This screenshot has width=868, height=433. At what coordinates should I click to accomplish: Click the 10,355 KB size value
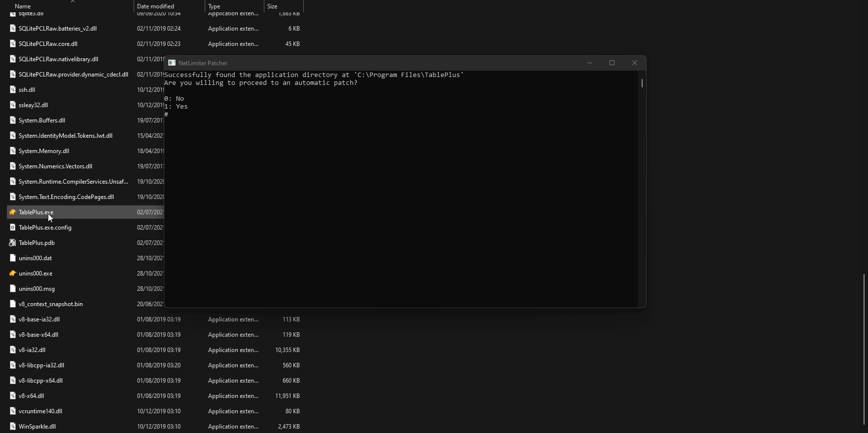point(288,350)
